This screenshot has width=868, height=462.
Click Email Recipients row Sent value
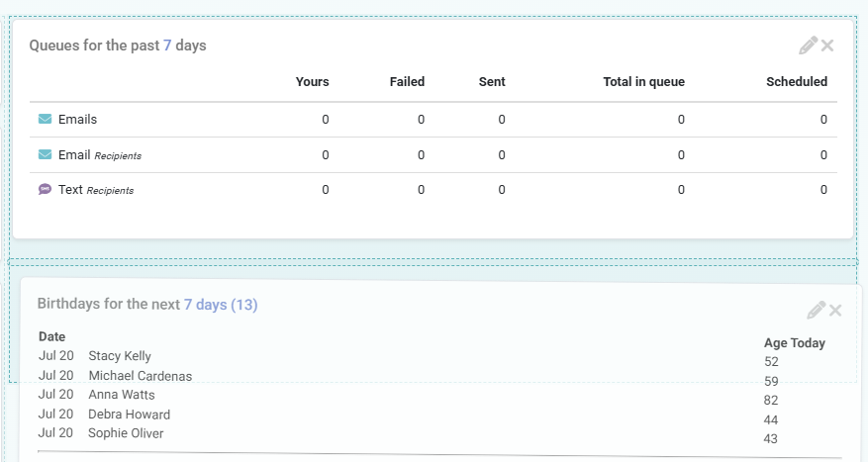tap(502, 155)
